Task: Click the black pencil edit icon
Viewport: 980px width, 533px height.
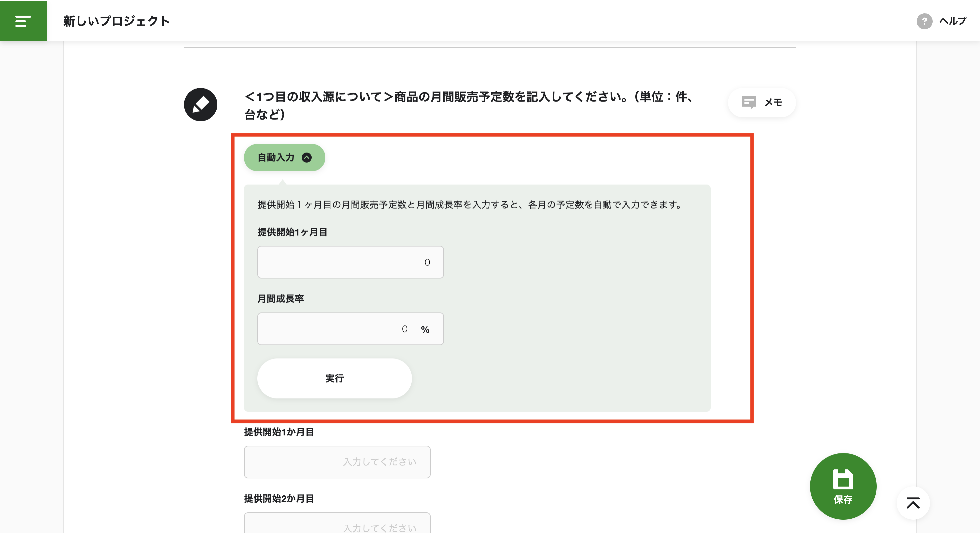Action: [200, 105]
